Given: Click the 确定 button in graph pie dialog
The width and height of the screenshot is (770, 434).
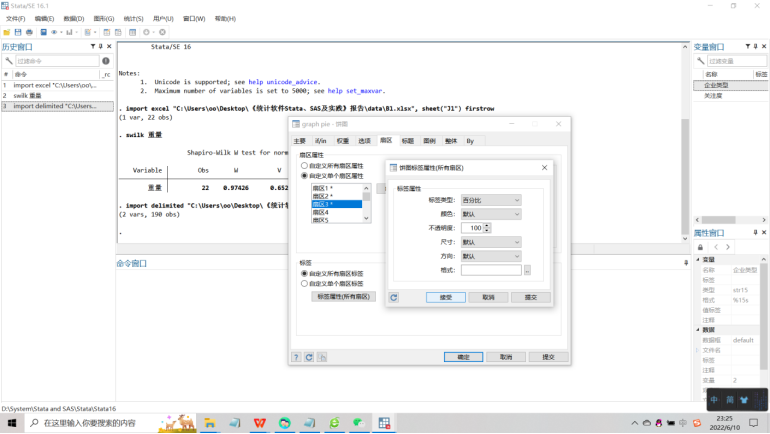Looking at the screenshot, I should (464, 357).
